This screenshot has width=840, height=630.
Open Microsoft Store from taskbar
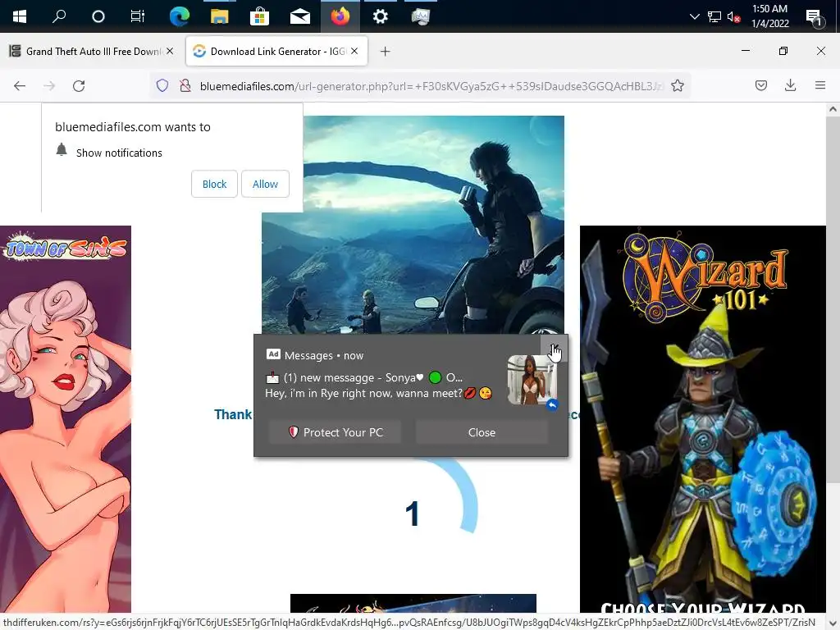coord(259,16)
